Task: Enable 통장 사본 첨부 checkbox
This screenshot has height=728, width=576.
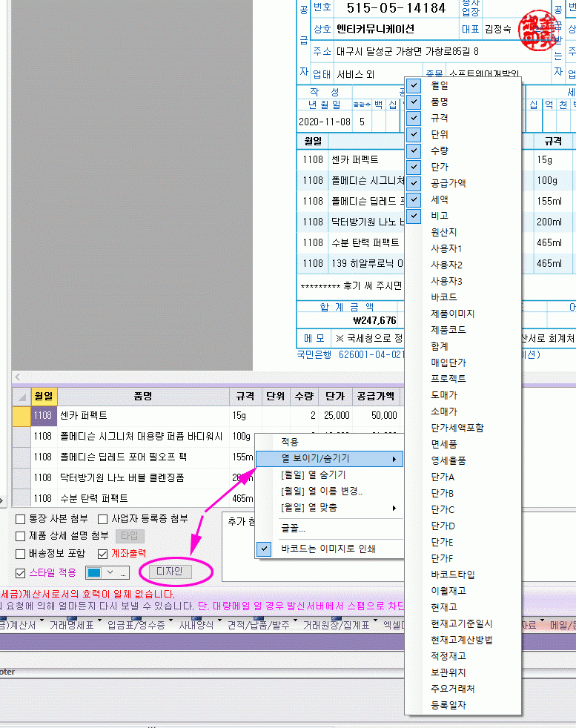Action: pos(21,519)
